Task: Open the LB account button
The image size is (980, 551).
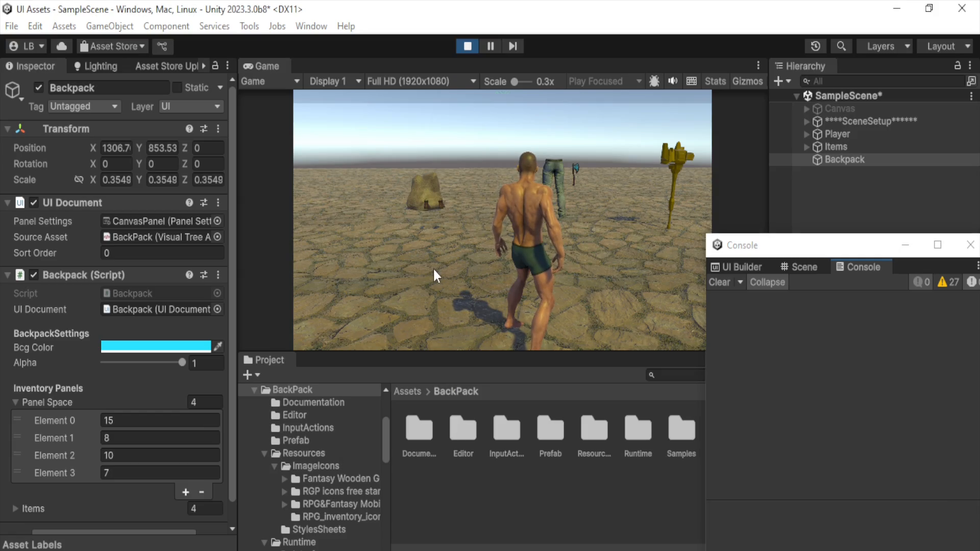Action: (27, 46)
